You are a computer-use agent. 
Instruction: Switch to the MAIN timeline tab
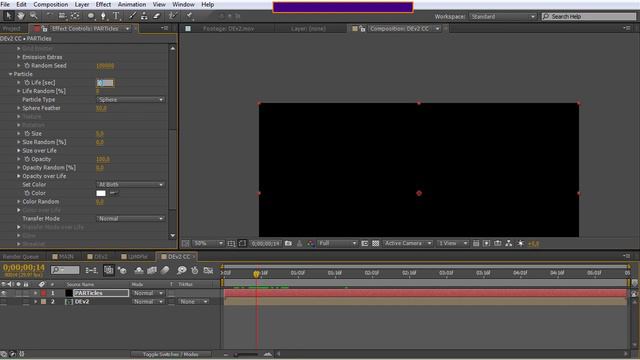(x=63, y=256)
